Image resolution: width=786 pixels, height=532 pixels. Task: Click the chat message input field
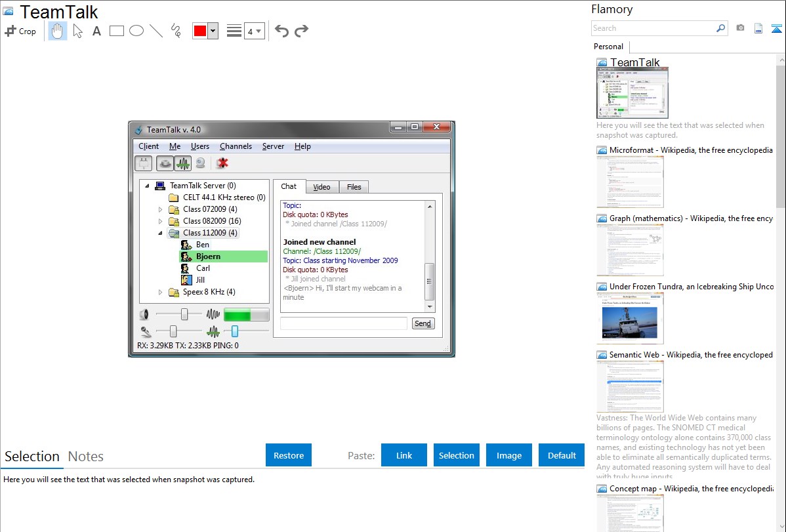pos(343,323)
